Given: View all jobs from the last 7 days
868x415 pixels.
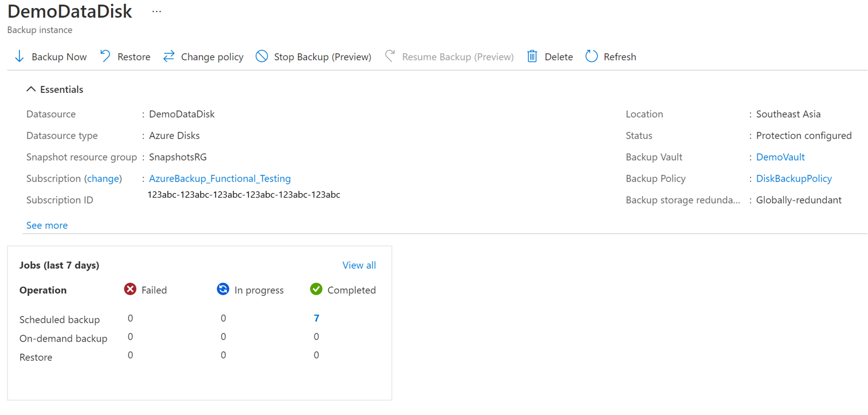Looking at the screenshot, I should 359,265.
